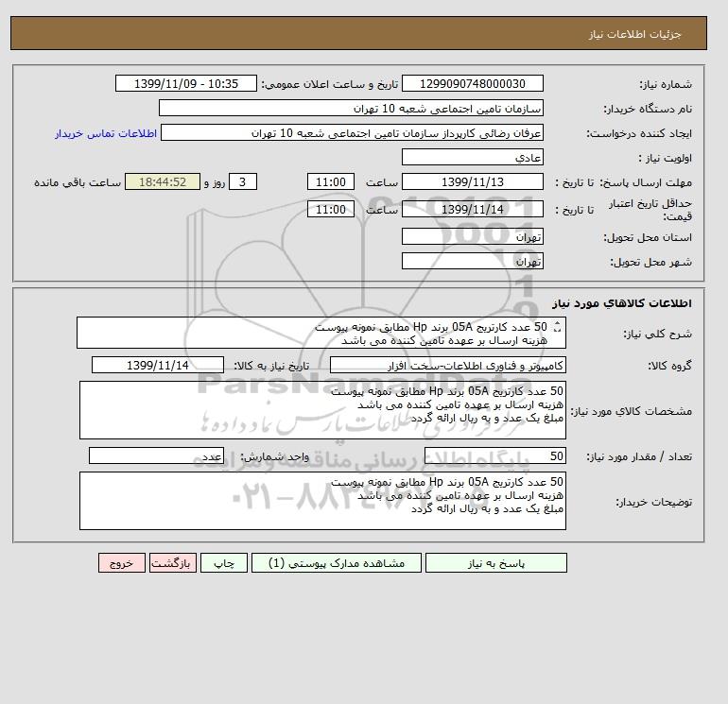Image resolution: width=728 pixels, height=704 pixels.
Task: Click the تاریخ نیاز به کالا label
Action: [x=271, y=366]
